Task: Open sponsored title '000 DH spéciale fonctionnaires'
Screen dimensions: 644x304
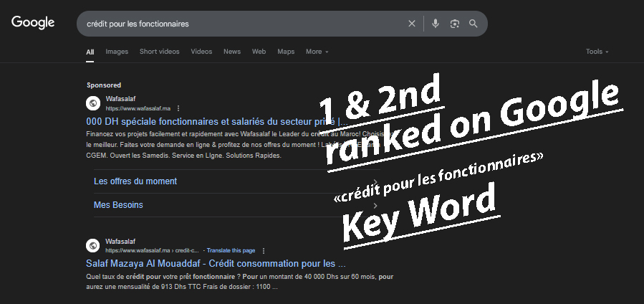Action: click(x=217, y=122)
